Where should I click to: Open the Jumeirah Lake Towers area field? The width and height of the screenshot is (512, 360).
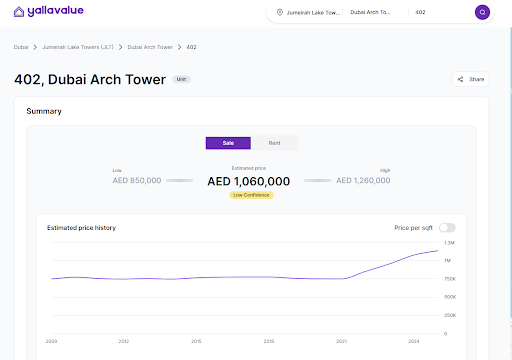point(313,12)
